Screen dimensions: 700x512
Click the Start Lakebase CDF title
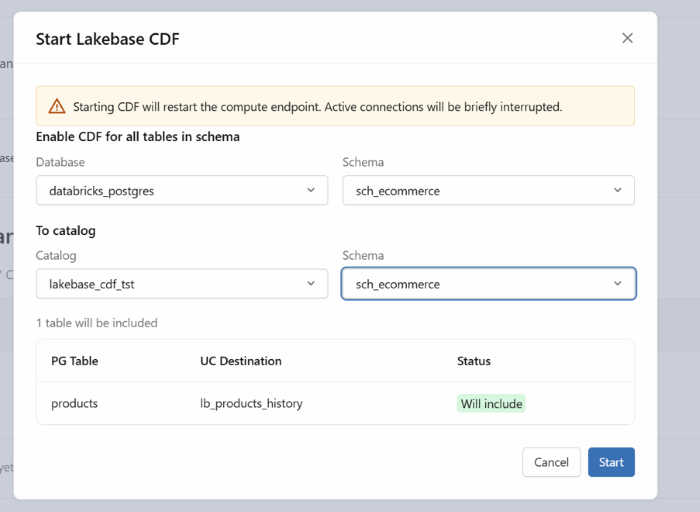(x=108, y=39)
